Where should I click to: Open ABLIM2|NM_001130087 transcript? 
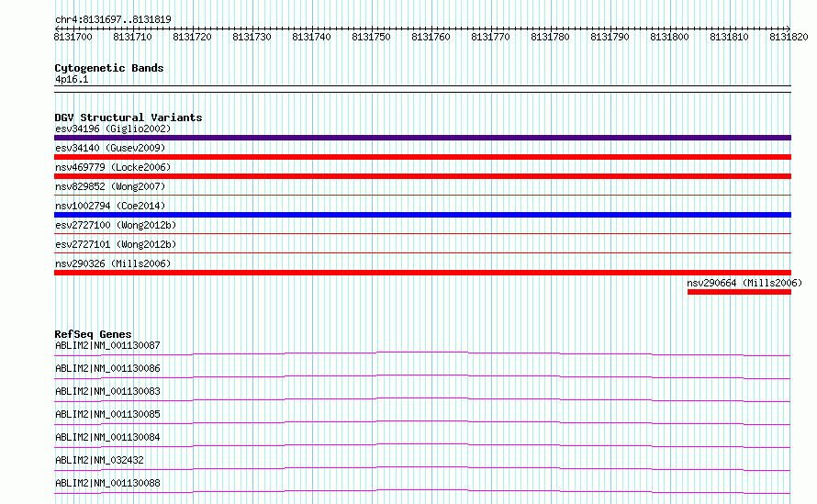pyautogui.click(x=107, y=345)
